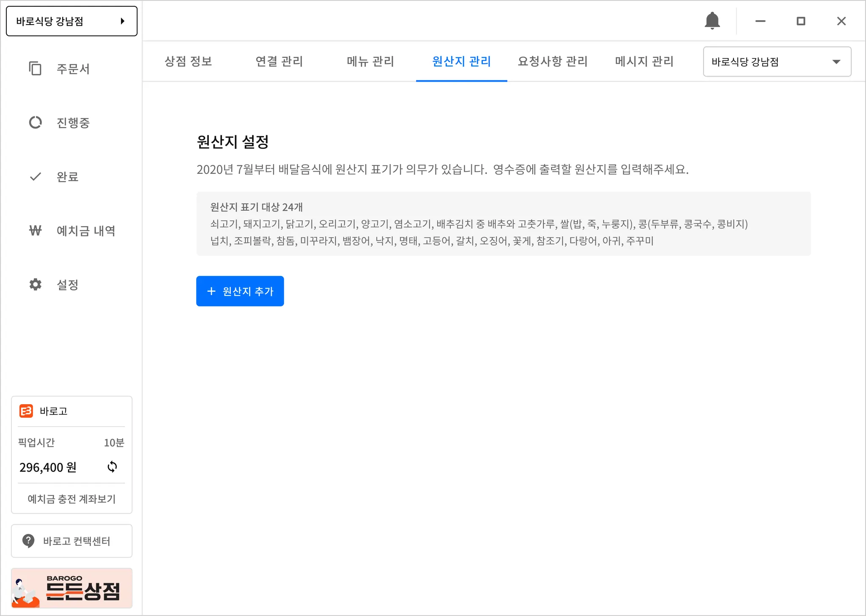Open 예치금 충전 계좌보기 link
The width and height of the screenshot is (866, 616).
(71, 499)
